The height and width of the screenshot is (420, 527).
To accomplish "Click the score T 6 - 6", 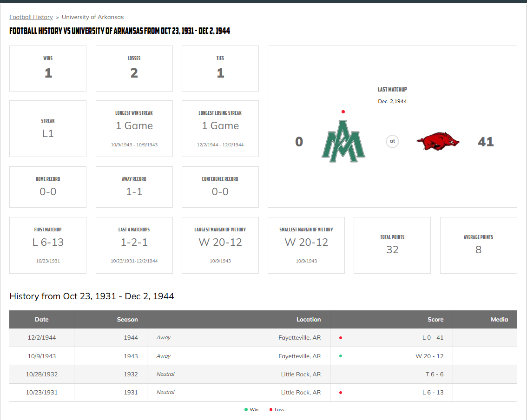I will tap(435, 374).
